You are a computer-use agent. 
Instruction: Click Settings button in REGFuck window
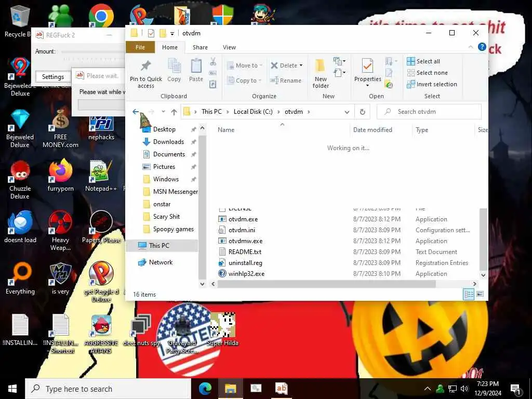pyautogui.click(x=52, y=77)
